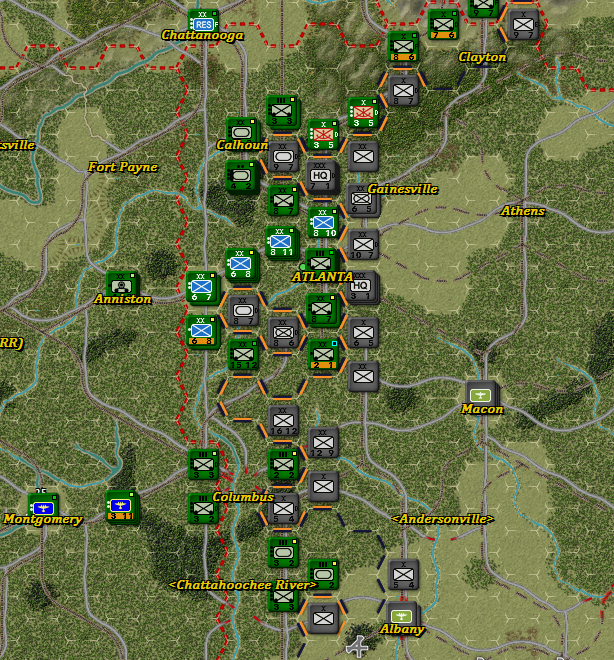Screen dimensions: 614x660
Task: Click the Clayton town label
Action: click(482, 57)
